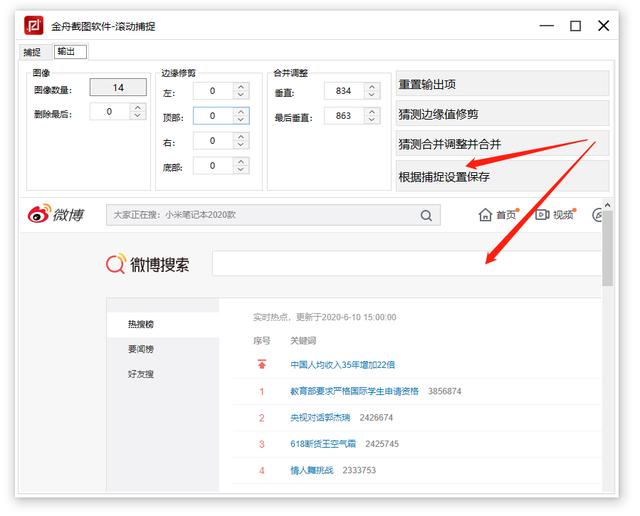640x516 pixels.
Task: Decrease 最后垂直 value 863
Action: click(371, 120)
